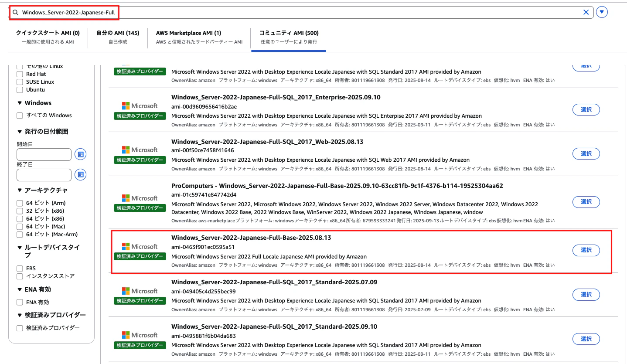Click the verified provider badge on the ProComputers row
This screenshot has width=627, height=364.
click(x=140, y=208)
